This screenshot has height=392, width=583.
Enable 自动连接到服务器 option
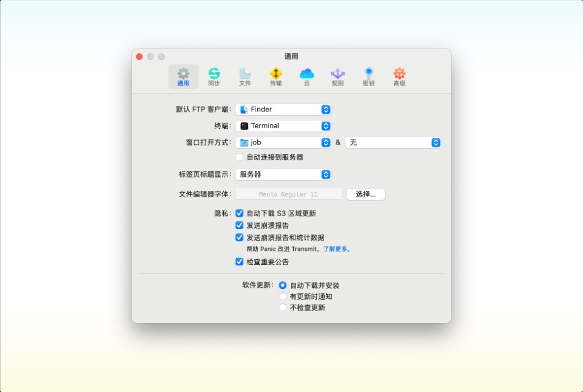pyautogui.click(x=238, y=157)
